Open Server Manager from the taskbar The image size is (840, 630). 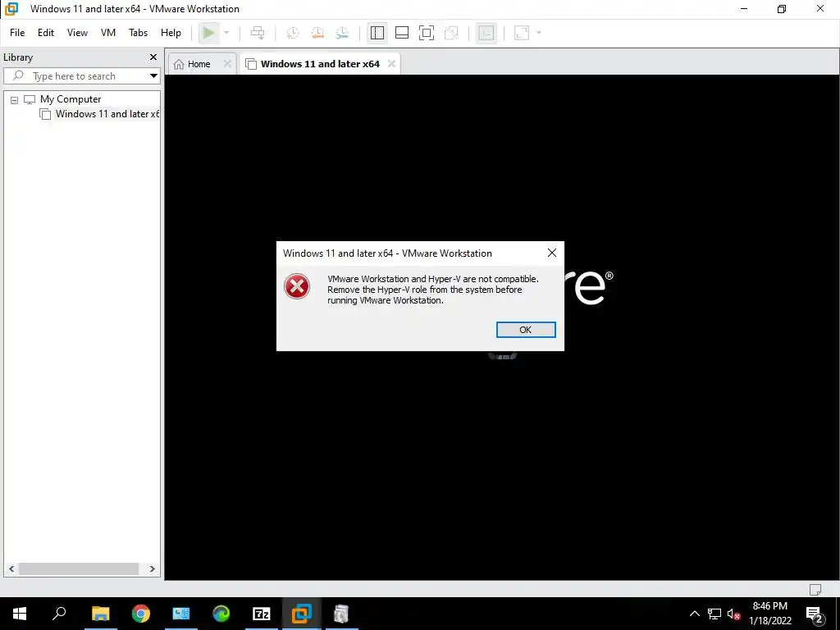pos(181,614)
